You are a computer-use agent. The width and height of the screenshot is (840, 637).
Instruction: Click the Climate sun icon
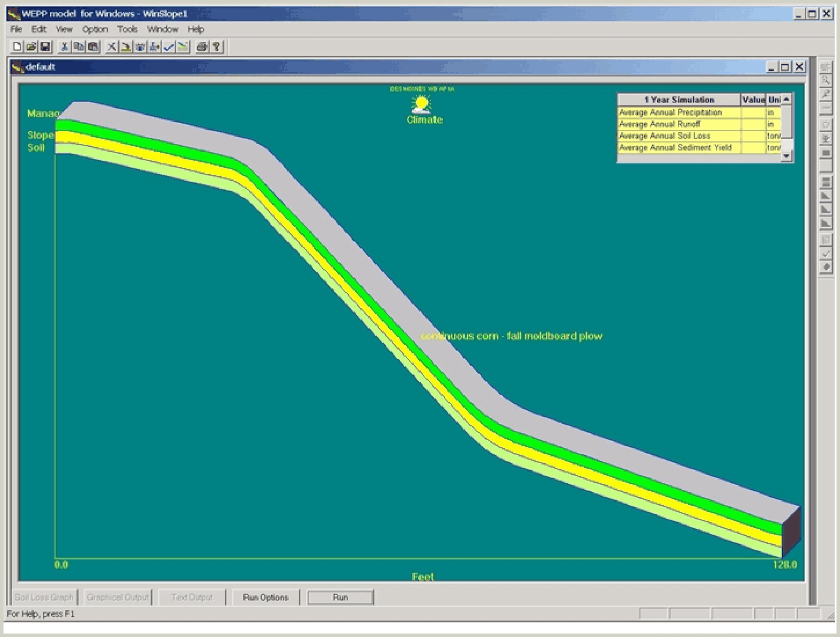click(421, 103)
